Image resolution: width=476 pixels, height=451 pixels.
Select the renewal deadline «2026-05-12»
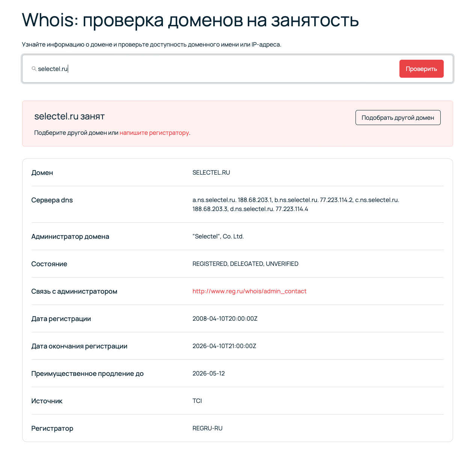pyautogui.click(x=209, y=373)
